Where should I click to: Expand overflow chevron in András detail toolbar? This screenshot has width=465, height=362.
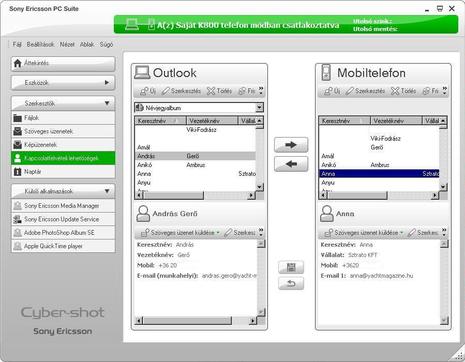(x=261, y=232)
